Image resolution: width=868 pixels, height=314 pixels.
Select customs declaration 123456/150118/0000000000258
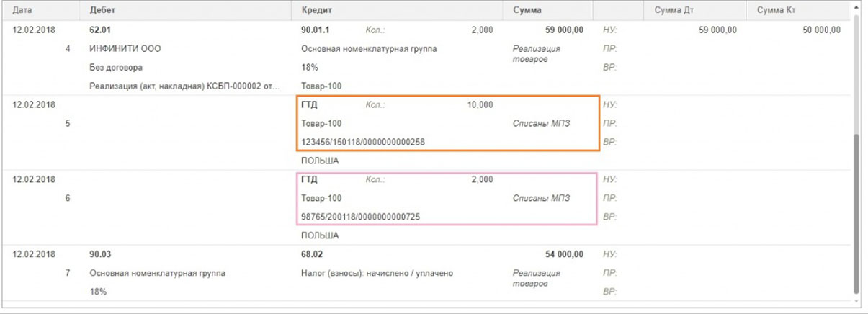(362, 142)
